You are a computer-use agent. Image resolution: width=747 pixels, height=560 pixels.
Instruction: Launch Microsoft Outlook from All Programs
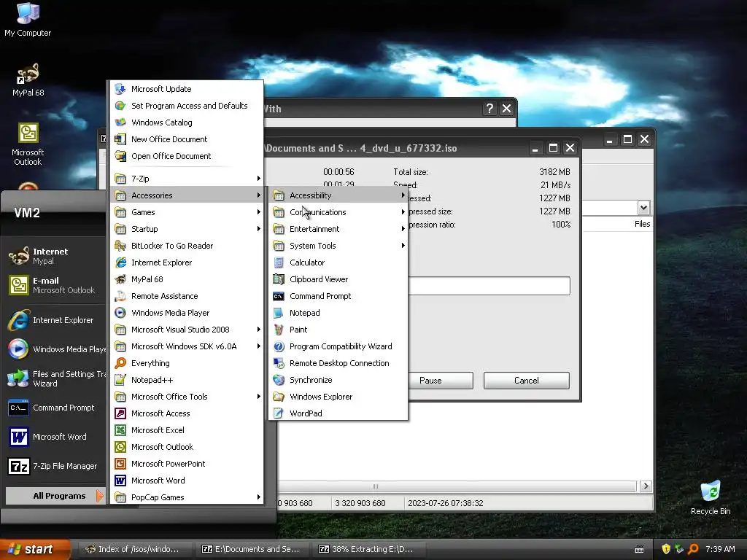187,447
